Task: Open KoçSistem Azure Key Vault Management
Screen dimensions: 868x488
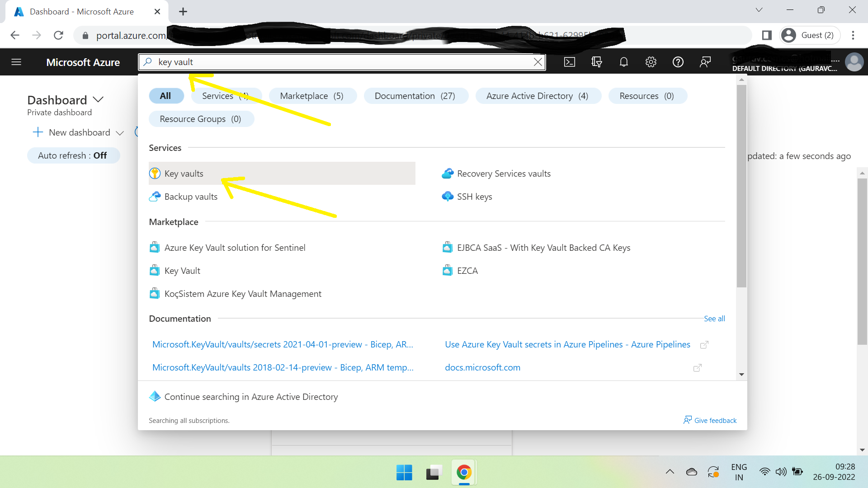Action: tap(243, 294)
